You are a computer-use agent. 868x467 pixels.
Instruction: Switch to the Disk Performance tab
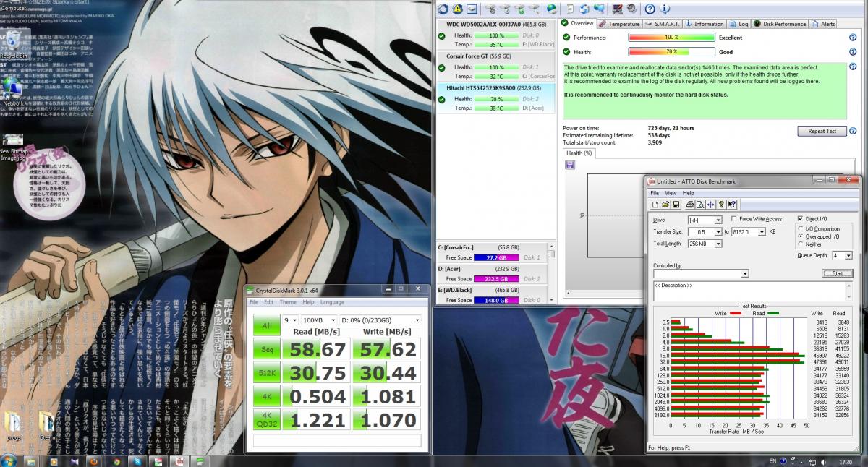point(780,24)
